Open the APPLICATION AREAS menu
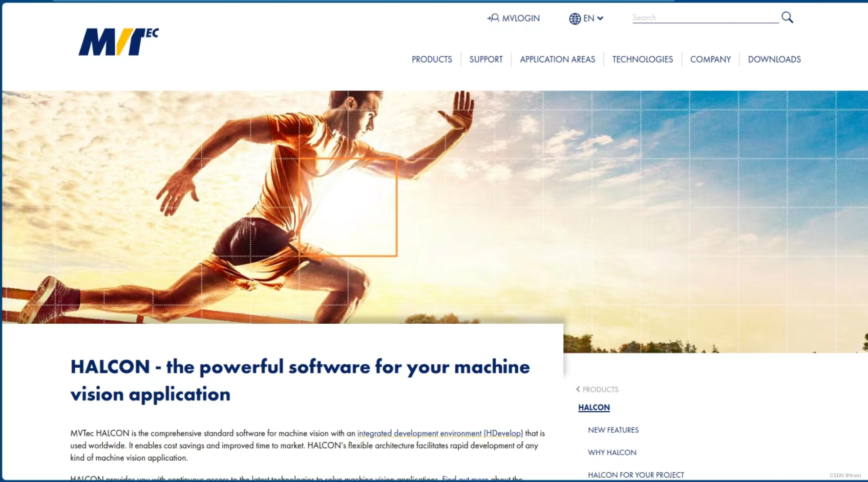Viewport: 868px width, 482px height. 557,59
